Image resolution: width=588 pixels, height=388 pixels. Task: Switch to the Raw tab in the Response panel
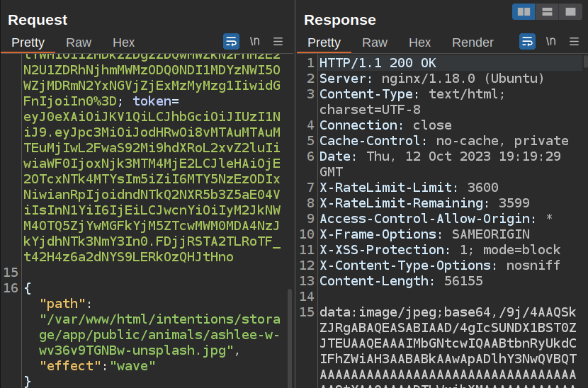point(375,42)
